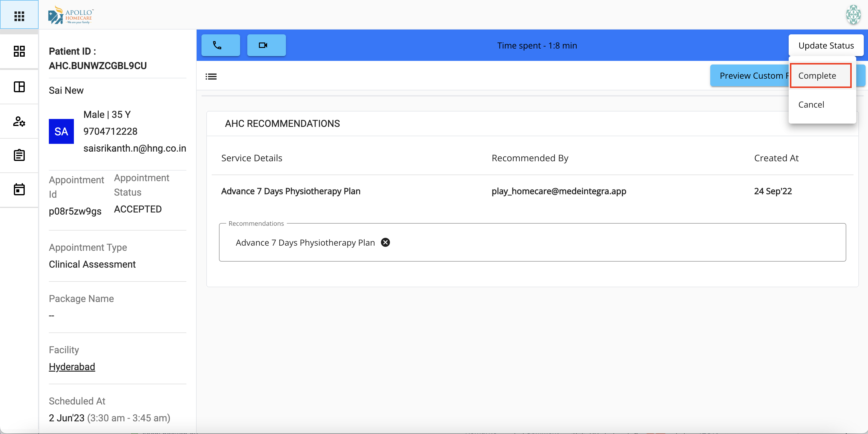The image size is (868, 434).
Task: Start a phone call with patient
Action: [x=220, y=45]
